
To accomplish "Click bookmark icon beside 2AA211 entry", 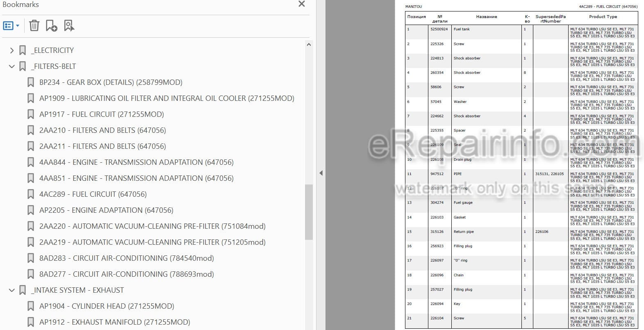I will 31,146.
